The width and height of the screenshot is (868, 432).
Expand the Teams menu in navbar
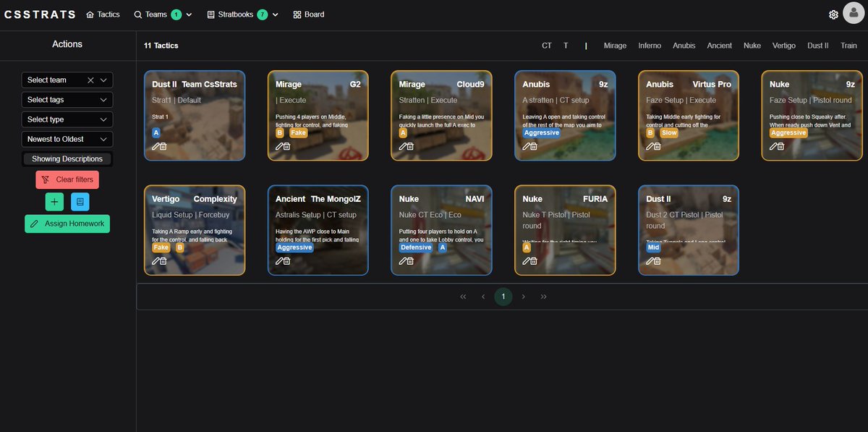[x=163, y=14]
